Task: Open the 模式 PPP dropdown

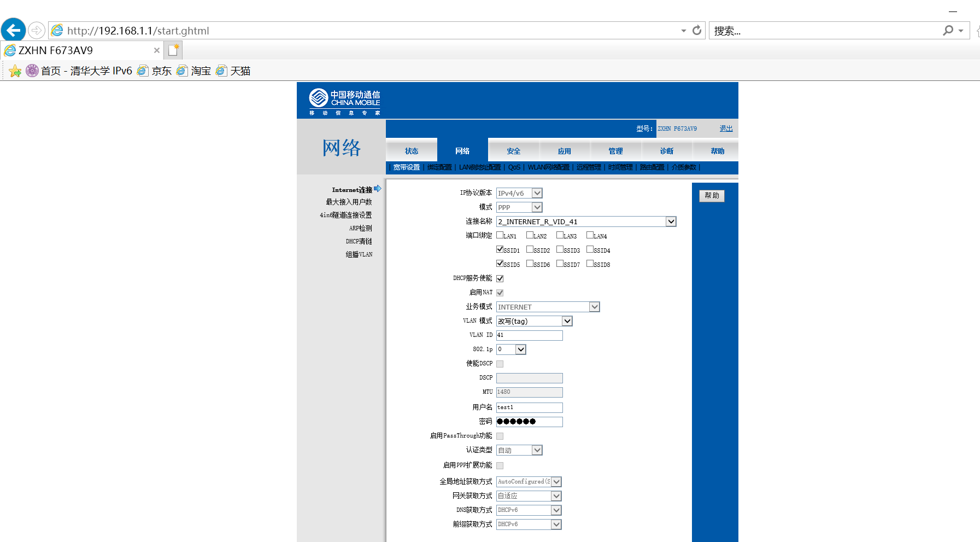Action: [519, 207]
